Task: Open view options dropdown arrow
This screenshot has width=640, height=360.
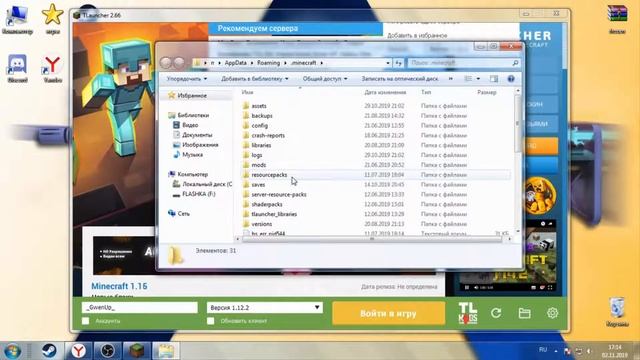Action: coord(478,79)
